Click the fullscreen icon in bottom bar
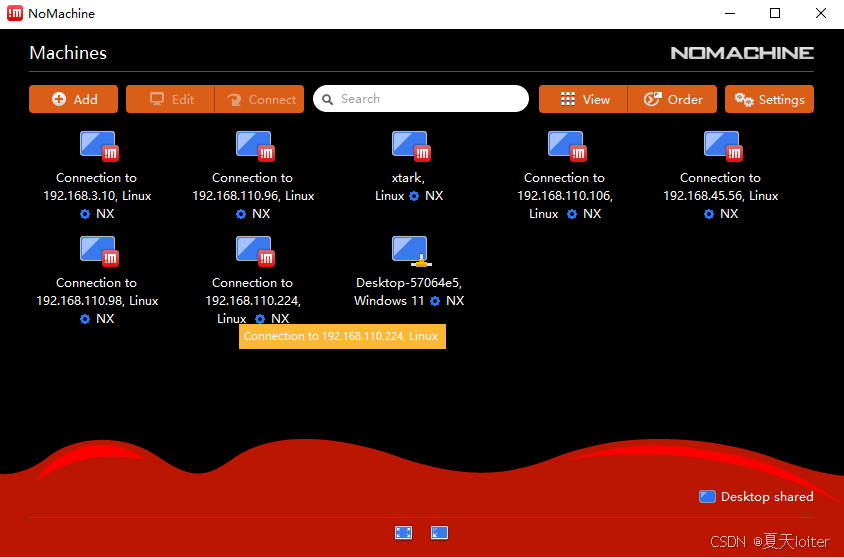The height and width of the screenshot is (558, 844). [x=404, y=533]
